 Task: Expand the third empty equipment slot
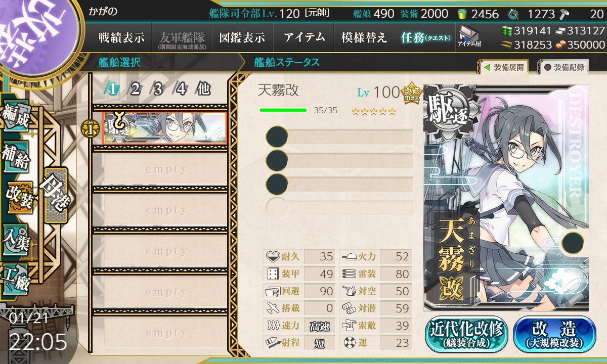(339, 184)
